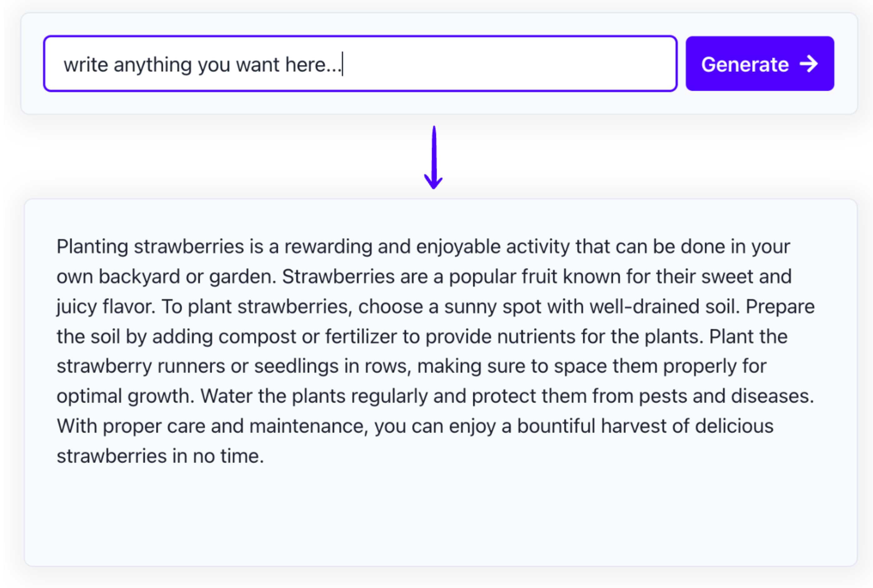The height and width of the screenshot is (588, 873).
Task: Click the tail of the purple connecting arrow
Action: [434, 131]
